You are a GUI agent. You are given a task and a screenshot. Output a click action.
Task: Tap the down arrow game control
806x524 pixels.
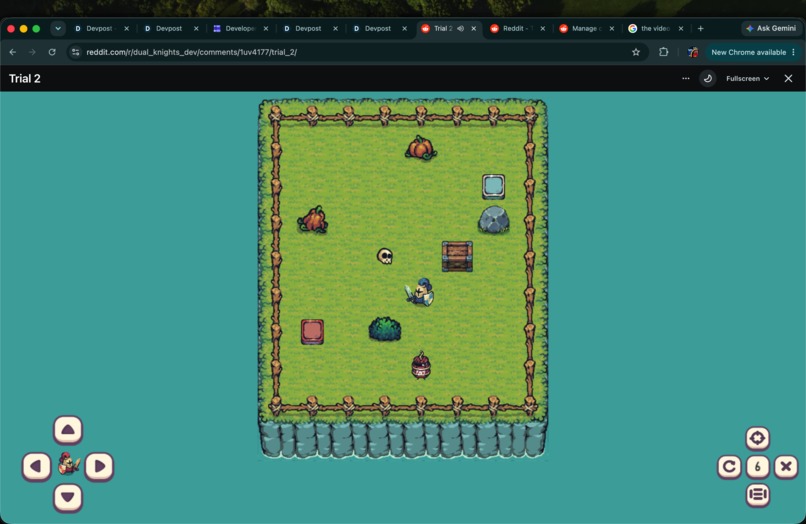click(x=68, y=497)
